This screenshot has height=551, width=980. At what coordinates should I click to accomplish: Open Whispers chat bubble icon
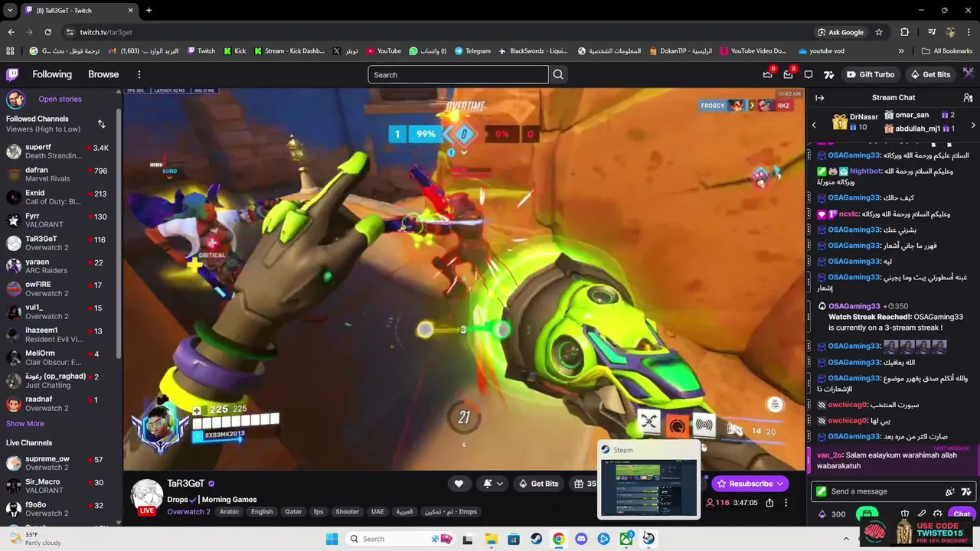pyautogui.click(x=808, y=74)
